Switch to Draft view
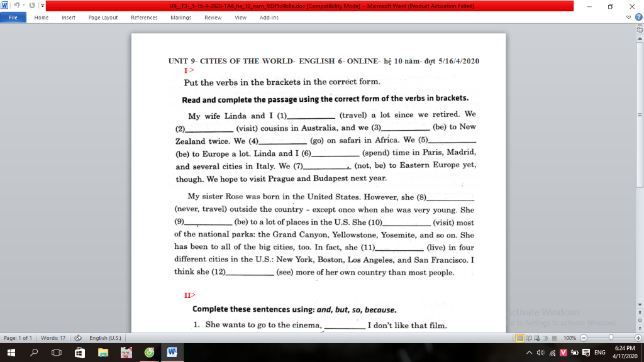 coord(555,338)
